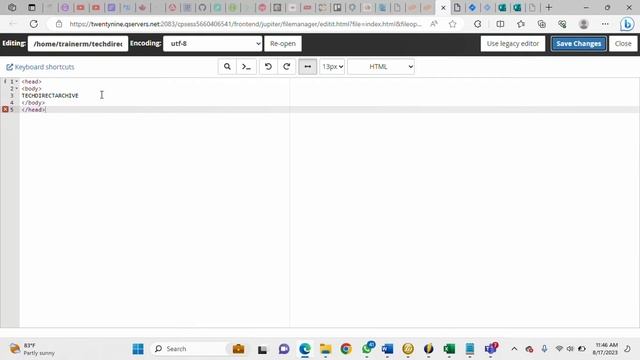Open the utf-8 encoding dropdown
This screenshot has width=640, height=360.
213,43
